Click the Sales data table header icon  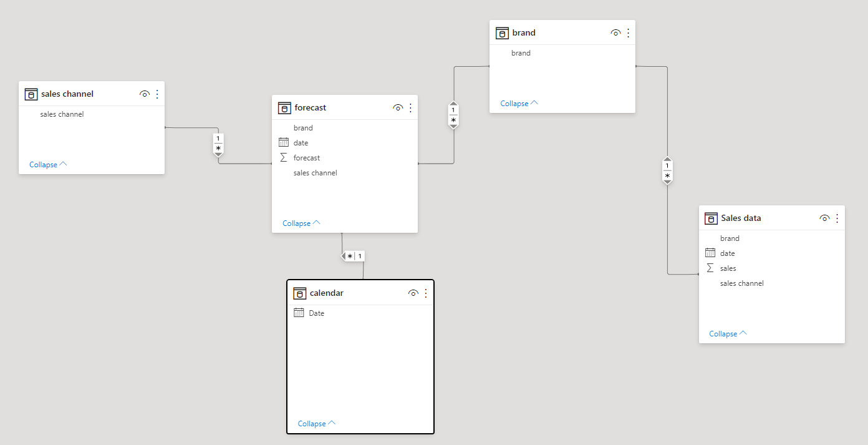click(x=711, y=218)
